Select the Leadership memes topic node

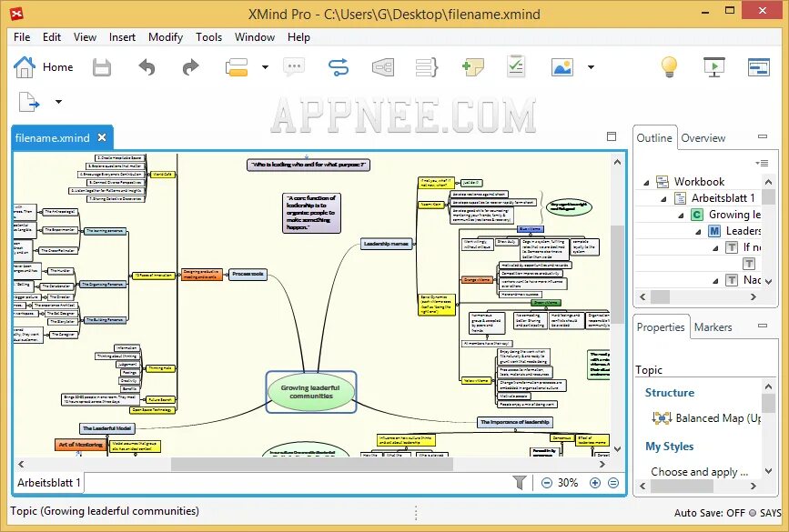pos(387,244)
